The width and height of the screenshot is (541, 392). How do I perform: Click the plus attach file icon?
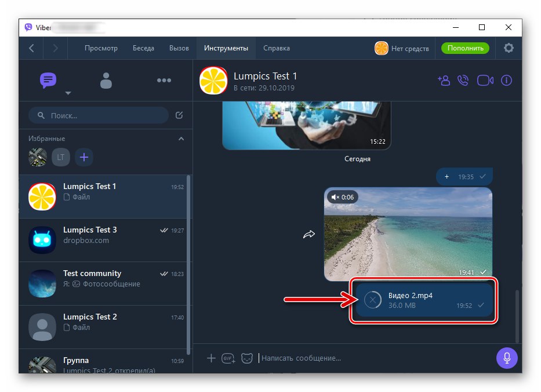[x=211, y=358]
